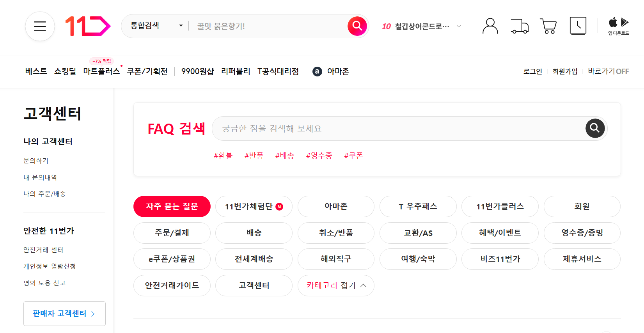Open the hamburger category menu
The image size is (644, 333).
click(x=40, y=26)
